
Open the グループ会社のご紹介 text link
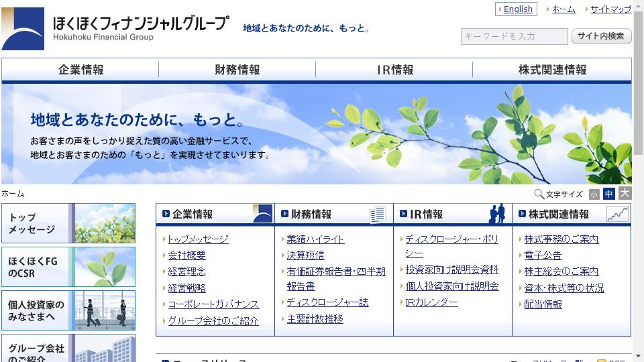pyautogui.click(x=213, y=320)
